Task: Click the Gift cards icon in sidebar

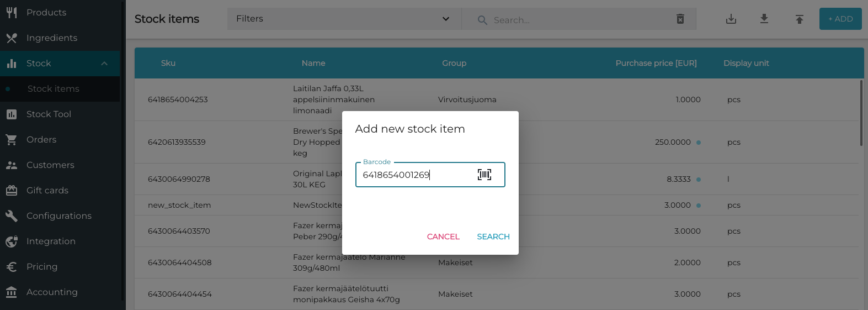Action: point(12,191)
